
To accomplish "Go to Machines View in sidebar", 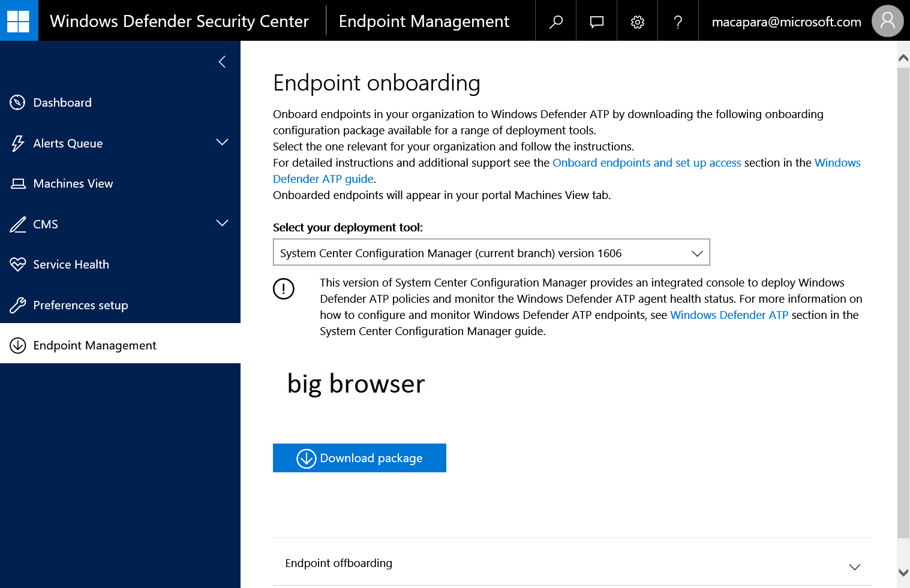I will click(x=73, y=183).
